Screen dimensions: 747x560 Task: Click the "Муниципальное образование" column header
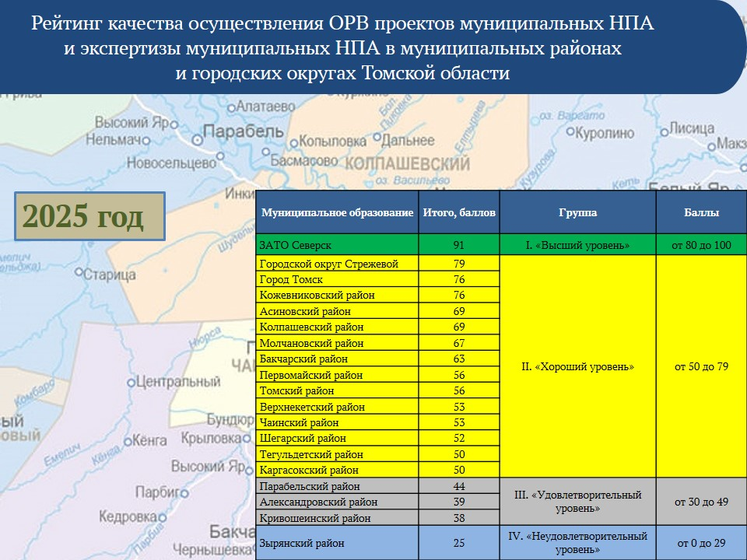[337, 212]
